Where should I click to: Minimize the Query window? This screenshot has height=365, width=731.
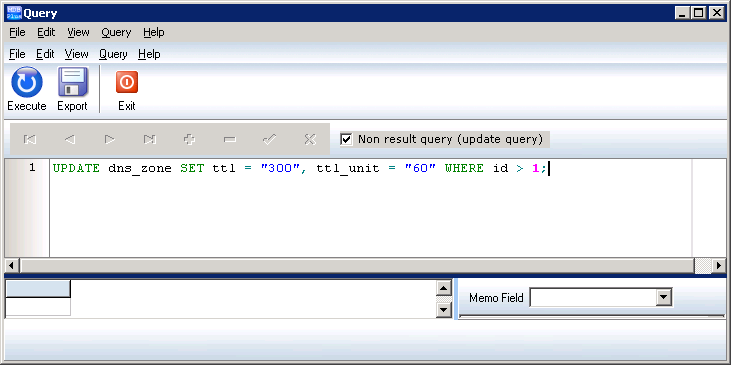pos(682,13)
